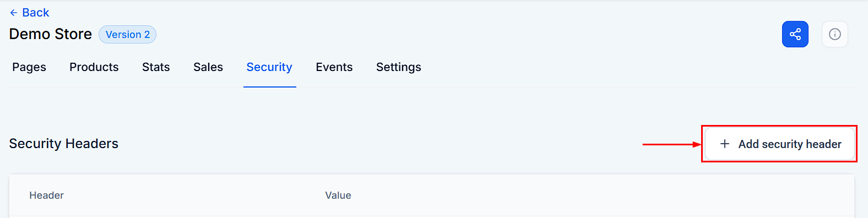Click the plus icon in Add security header
Viewport: 868px width, 218px height.
coord(725,144)
